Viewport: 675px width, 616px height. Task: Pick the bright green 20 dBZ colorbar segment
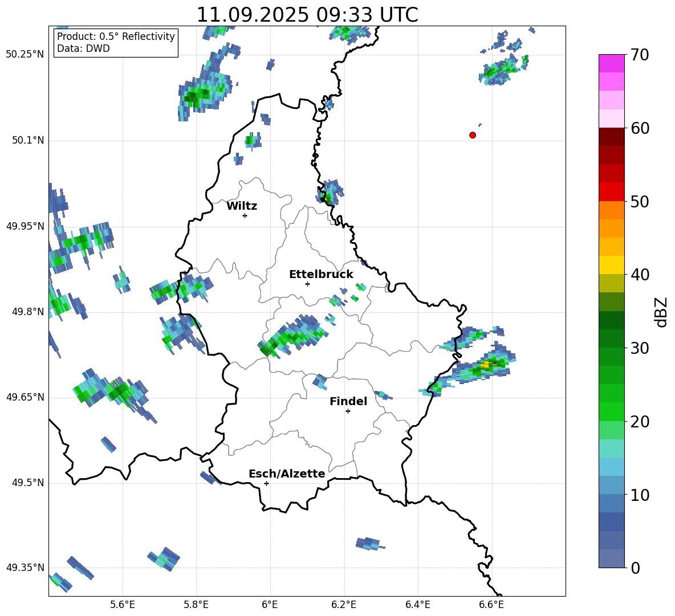(x=612, y=411)
